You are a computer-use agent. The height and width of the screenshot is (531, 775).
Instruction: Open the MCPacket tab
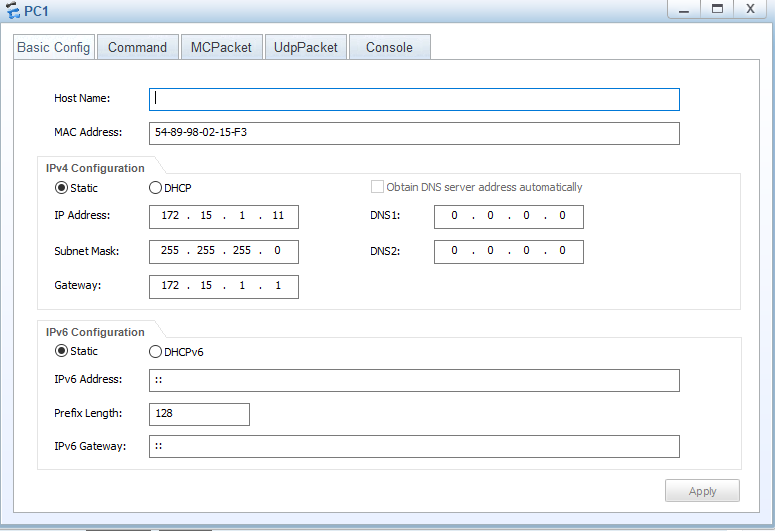coord(221,47)
